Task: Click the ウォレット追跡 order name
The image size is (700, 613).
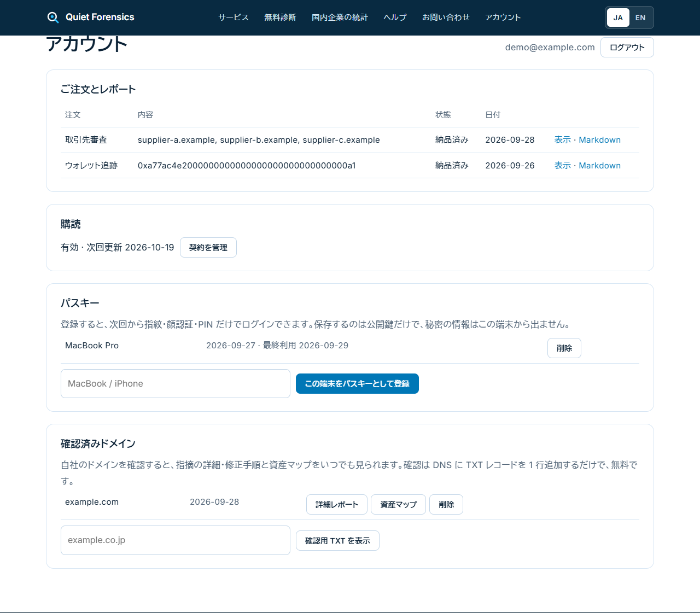Action: [91, 166]
